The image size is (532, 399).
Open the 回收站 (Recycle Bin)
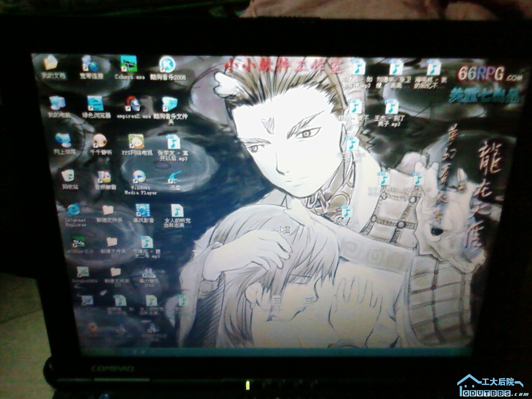click(68, 176)
